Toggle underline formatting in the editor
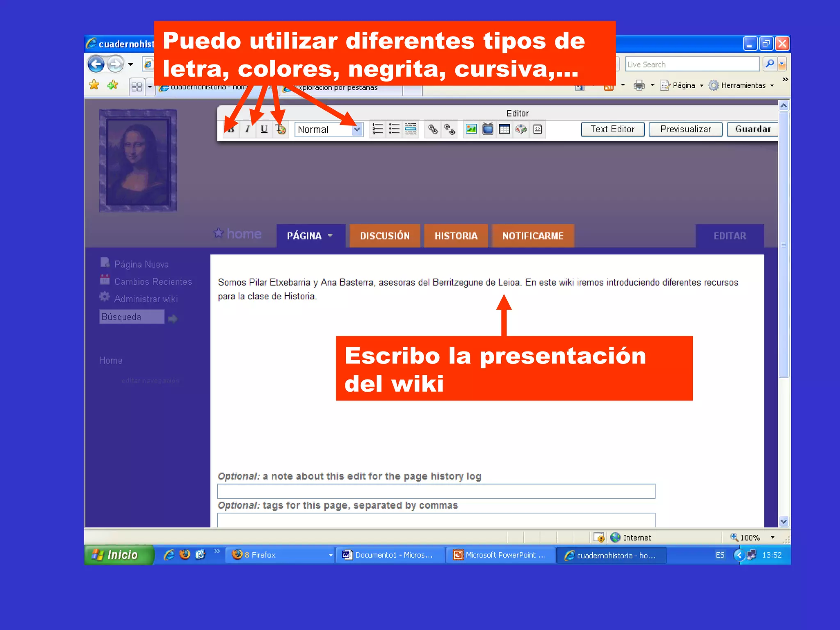Viewport: 840px width, 630px height. 264,129
